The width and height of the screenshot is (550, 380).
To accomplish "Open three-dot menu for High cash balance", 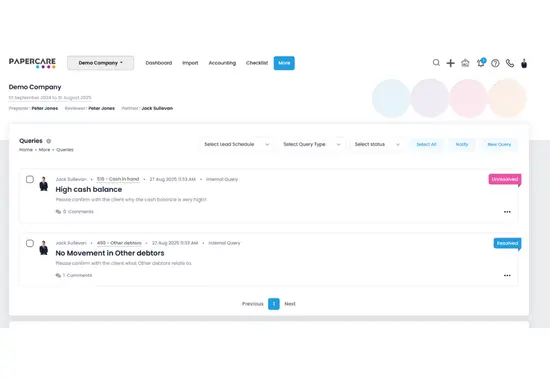I will [x=507, y=212].
